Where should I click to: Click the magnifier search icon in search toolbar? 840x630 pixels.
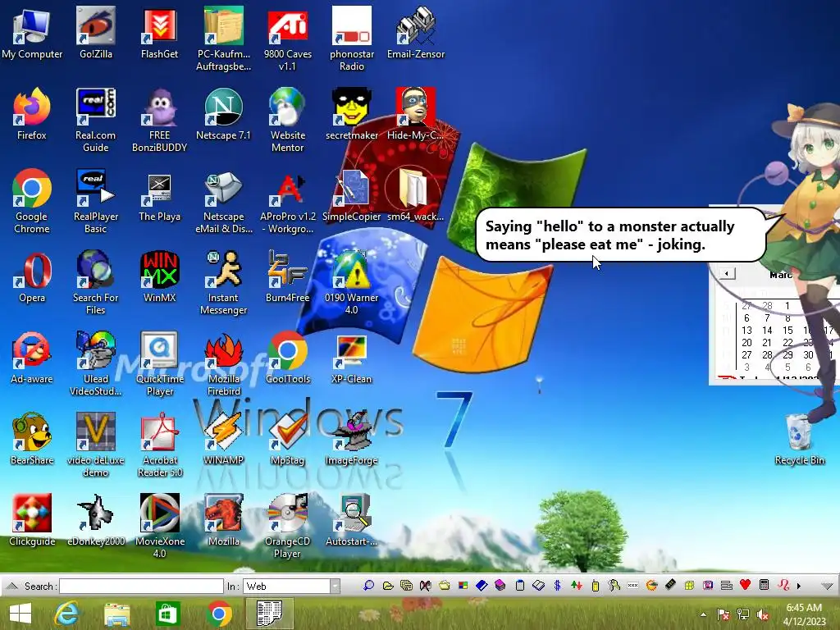[368, 586]
